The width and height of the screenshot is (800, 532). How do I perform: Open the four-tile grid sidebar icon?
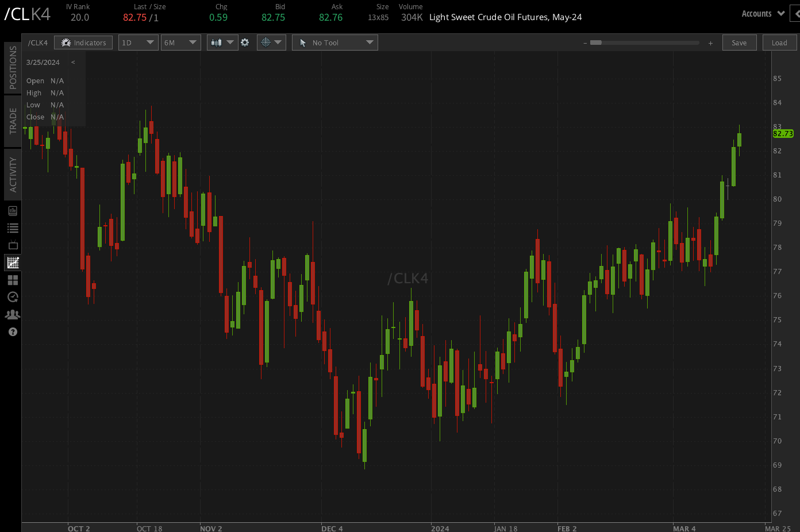click(13, 280)
